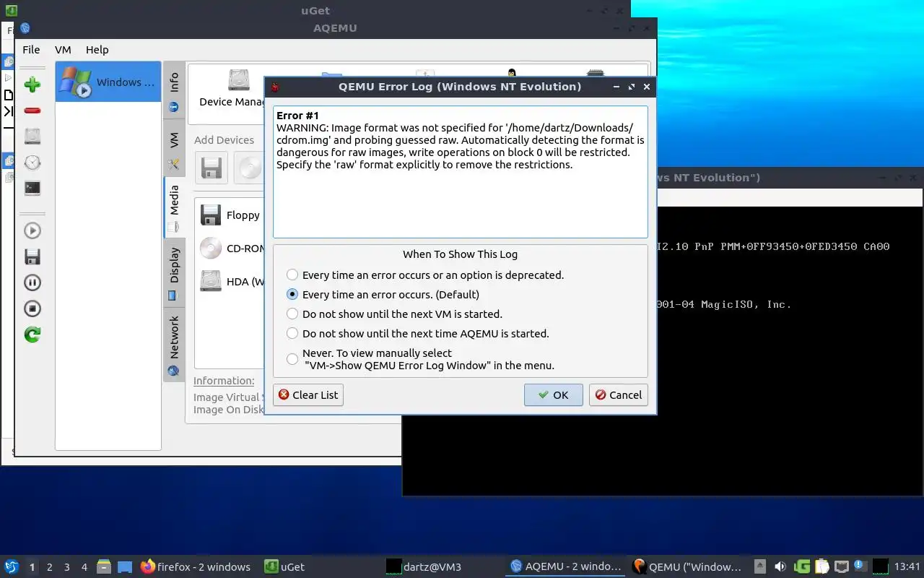The width and height of the screenshot is (924, 578).
Task: Open the VM menu in AQEMU
Action: (63, 50)
